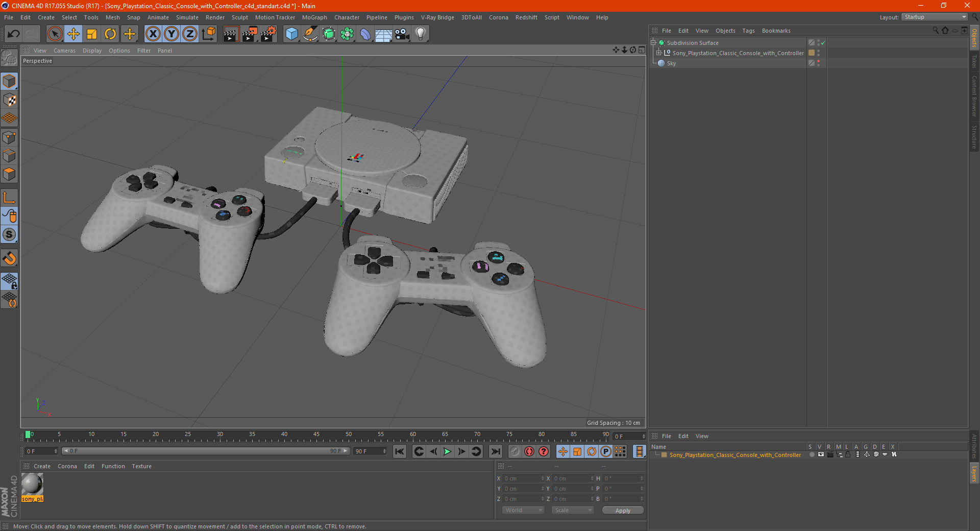Open Material Manager Texture menu

click(x=141, y=466)
